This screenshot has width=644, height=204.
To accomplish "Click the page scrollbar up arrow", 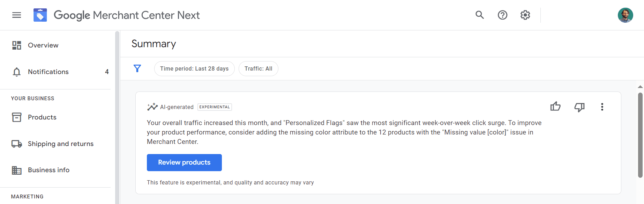I will pos(640,87).
